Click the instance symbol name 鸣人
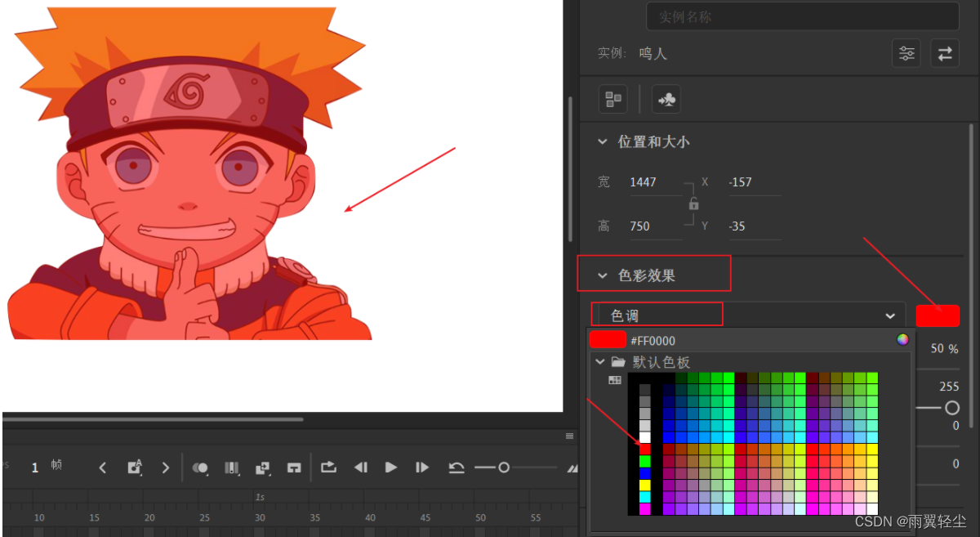Viewport: 980px width, 537px height. pos(653,53)
